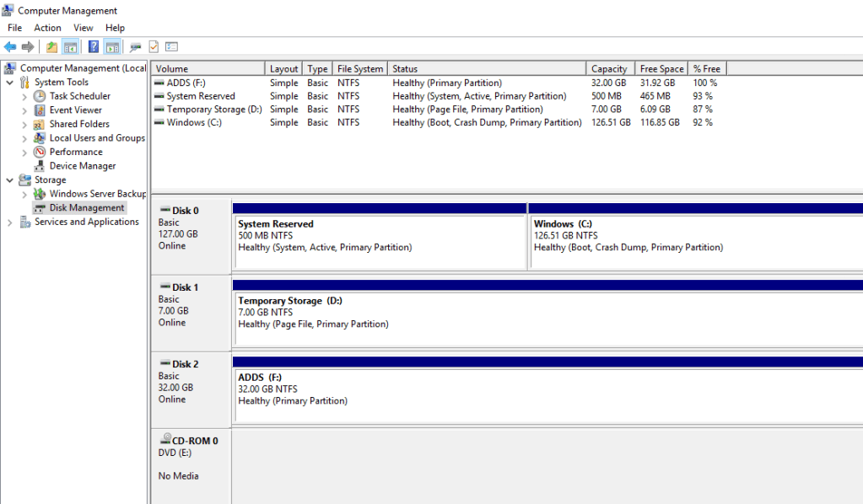Collapse the System Tools tree node
The image size is (863, 504).
[x=10, y=83]
